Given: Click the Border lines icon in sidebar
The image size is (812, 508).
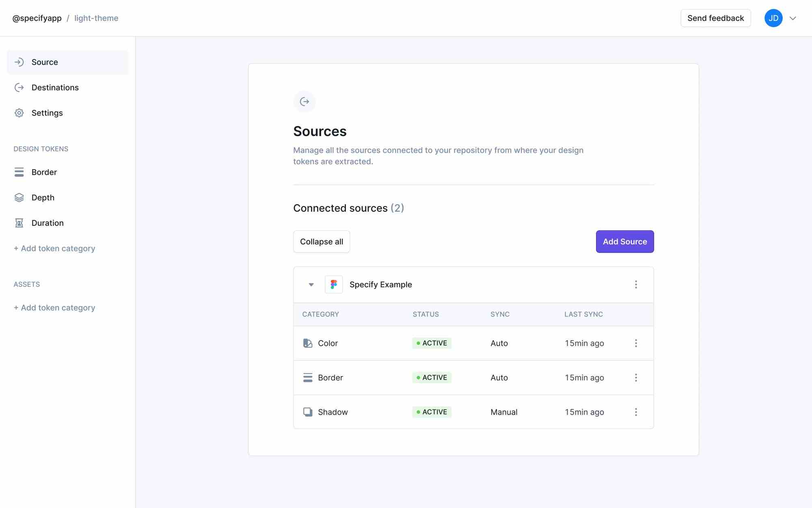Looking at the screenshot, I should tap(19, 172).
